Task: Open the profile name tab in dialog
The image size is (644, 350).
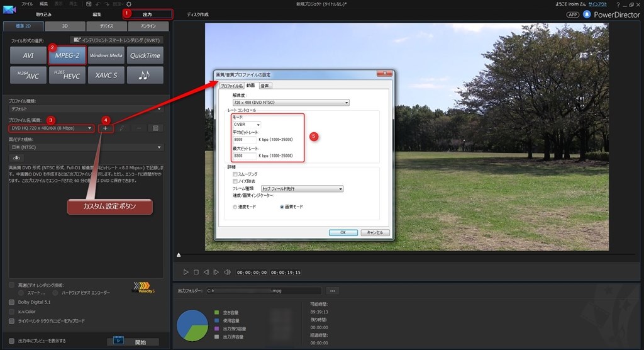Action: (231, 86)
